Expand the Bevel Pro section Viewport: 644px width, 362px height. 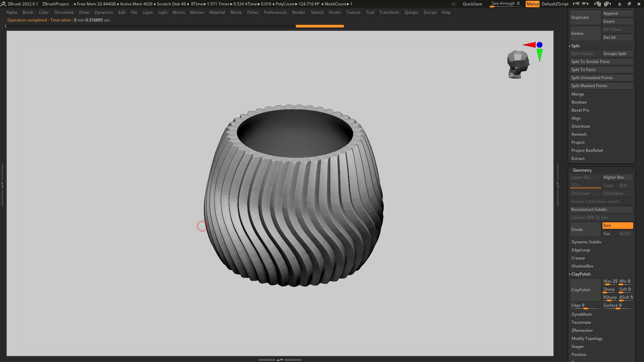tap(580, 110)
